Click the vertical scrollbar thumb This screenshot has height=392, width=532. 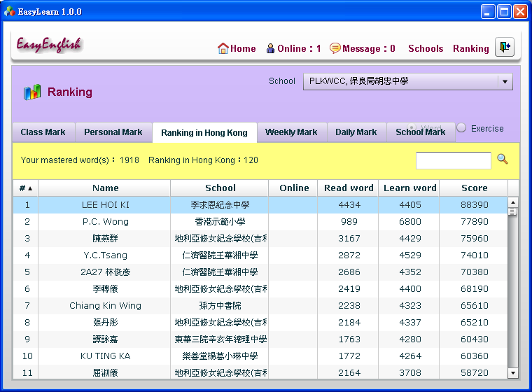tap(513, 212)
